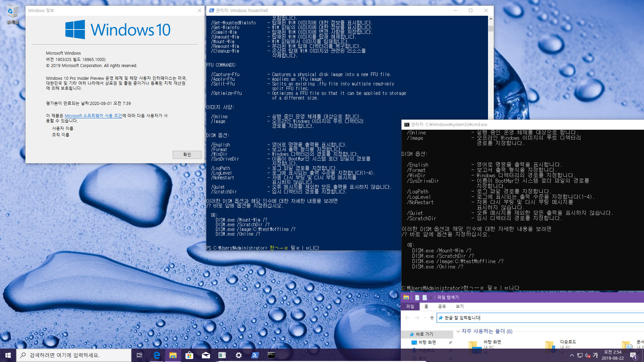The image size is (644, 362).
Task: Click the Explorer forward arrow
Action: coord(417,318)
